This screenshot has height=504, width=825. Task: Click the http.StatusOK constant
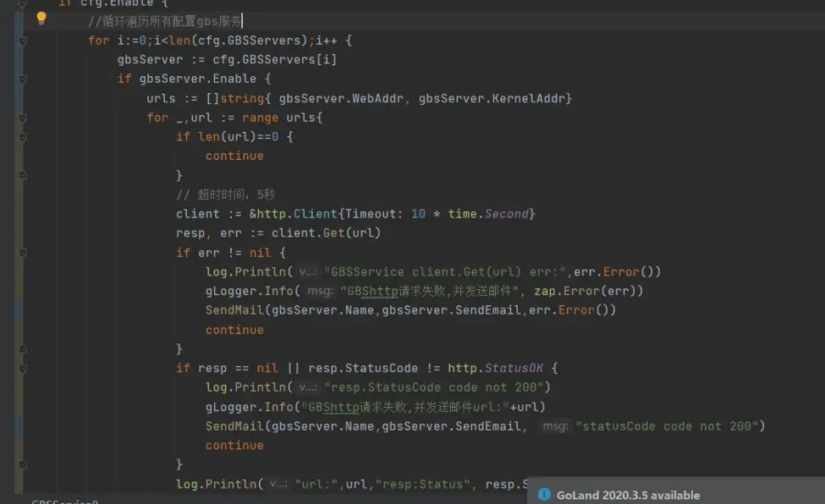coord(503,368)
